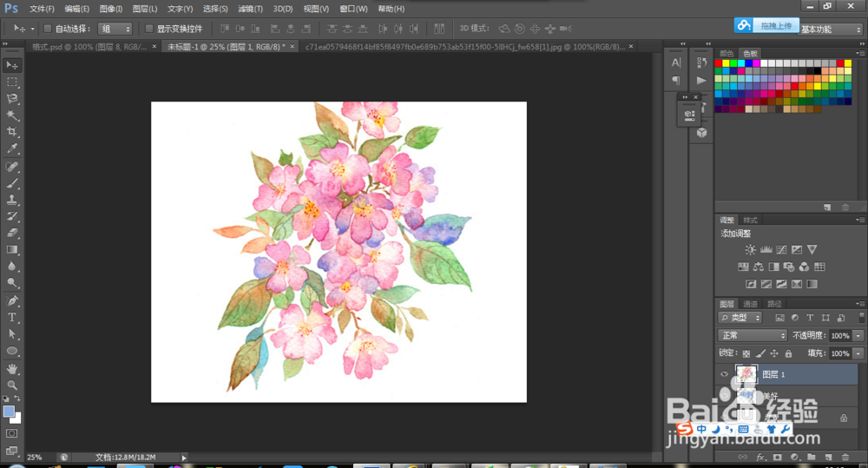Screen dimensions: 868x468
Task: Toggle the 自动选择 checkbox
Action: (x=48, y=29)
